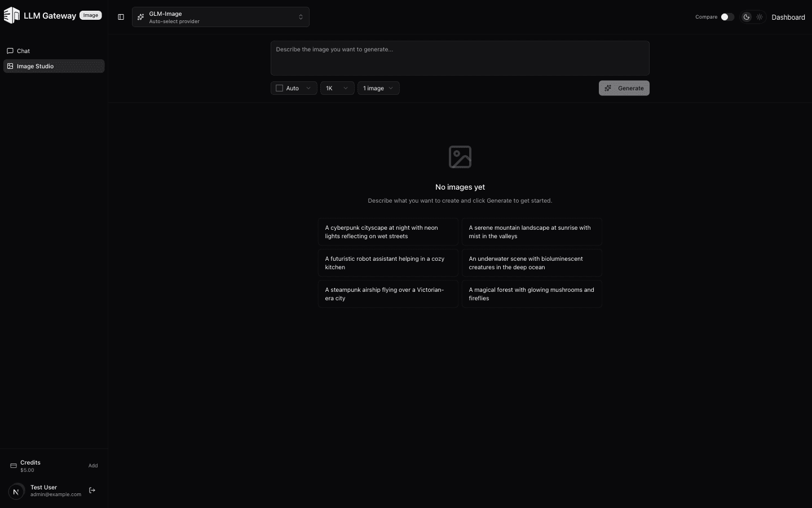The height and width of the screenshot is (508, 812).
Task: Switch to dark mode moon icon
Action: [x=747, y=17]
